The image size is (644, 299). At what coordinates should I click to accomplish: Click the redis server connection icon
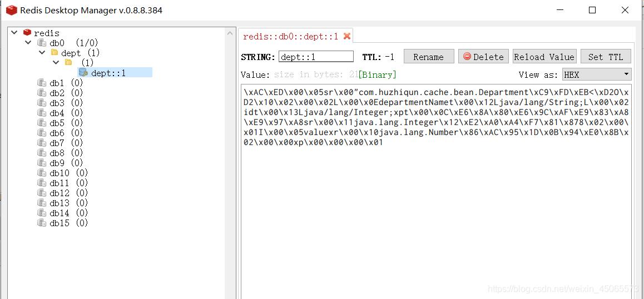27,32
